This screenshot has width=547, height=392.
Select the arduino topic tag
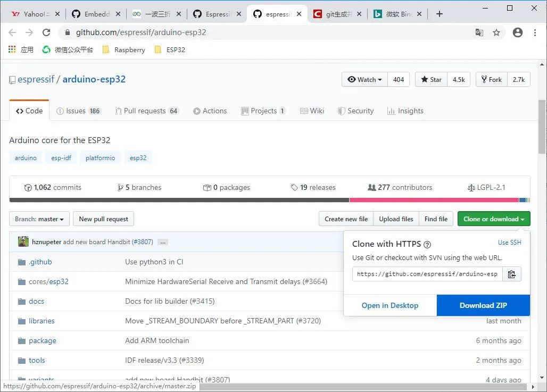point(26,158)
